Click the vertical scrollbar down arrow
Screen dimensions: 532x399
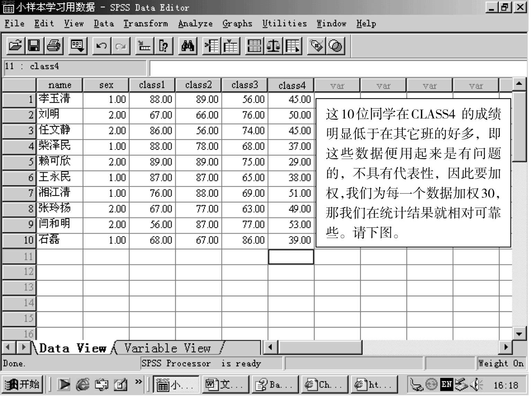pyautogui.click(x=519, y=334)
